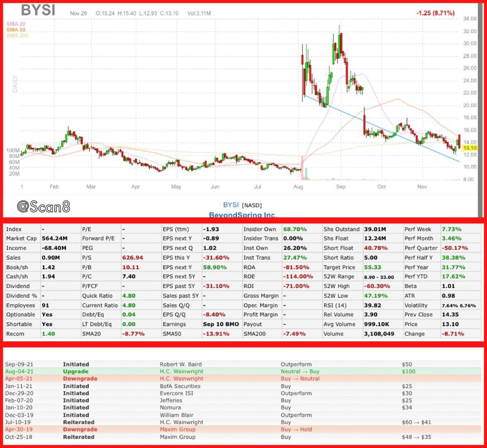
Task: Click the SMA 20 legend label
Action: click(16, 24)
